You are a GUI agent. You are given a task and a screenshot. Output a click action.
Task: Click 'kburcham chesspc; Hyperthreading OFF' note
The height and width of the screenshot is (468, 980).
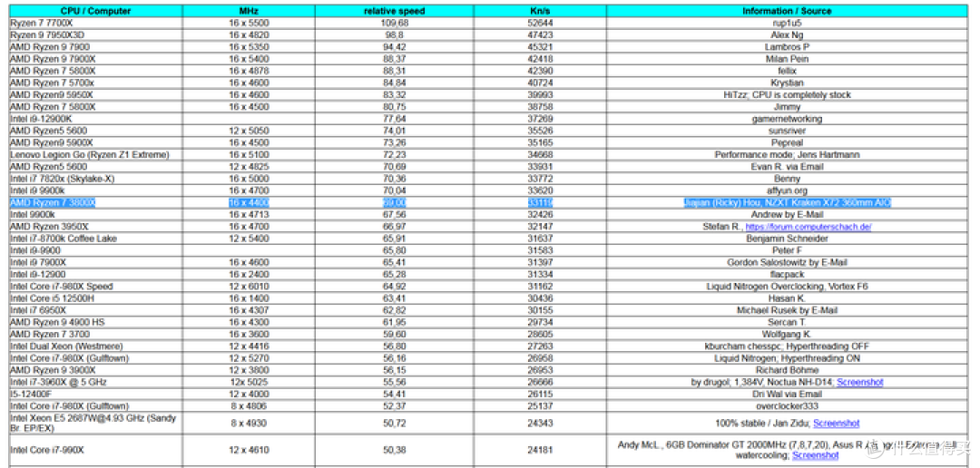coord(787,346)
